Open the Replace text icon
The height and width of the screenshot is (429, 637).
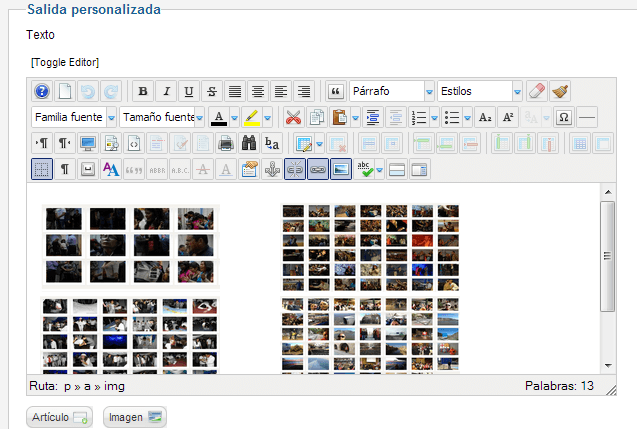(x=272, y=143)
